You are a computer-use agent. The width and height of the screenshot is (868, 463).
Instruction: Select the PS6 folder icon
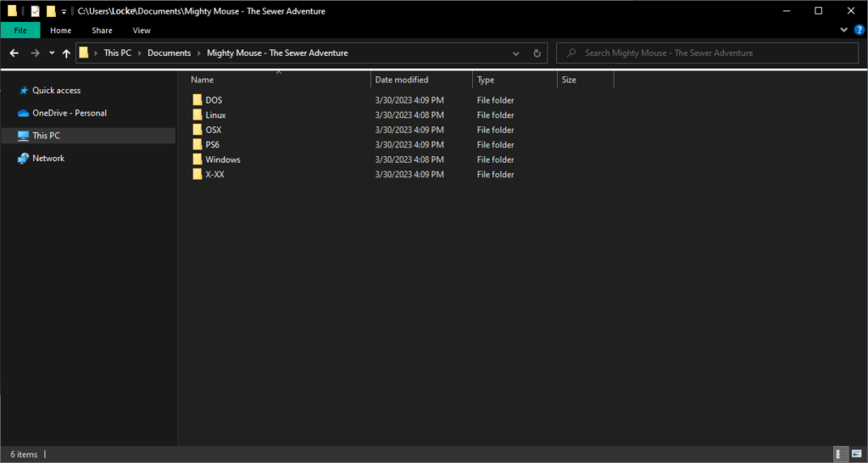[x=197, y=144]
